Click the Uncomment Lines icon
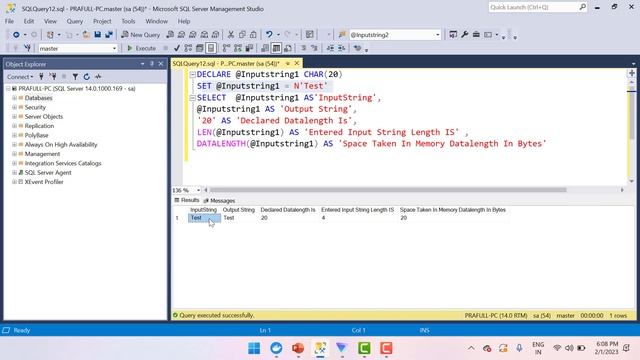The width and height of the screenshot is (640, 360). (x=314, y=48)
